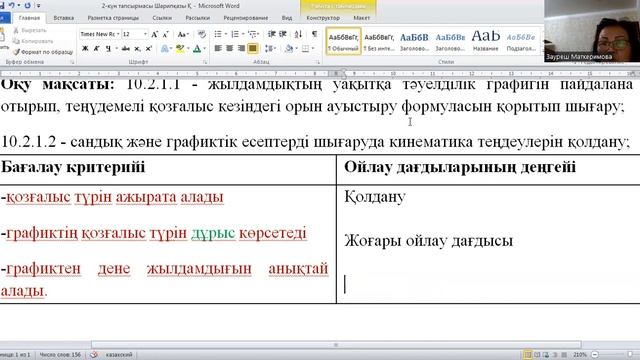Click the zoom percentage in status bar
This screenshot has height=360, width=640.
coord(580,355)
